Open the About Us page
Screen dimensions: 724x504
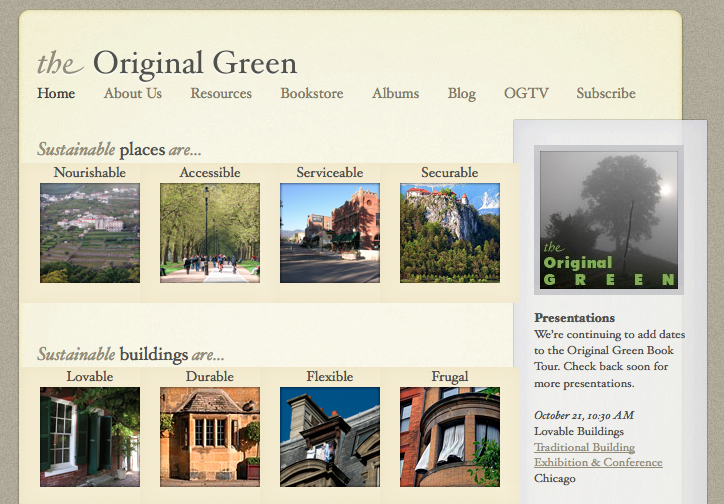tap(132, 94)
